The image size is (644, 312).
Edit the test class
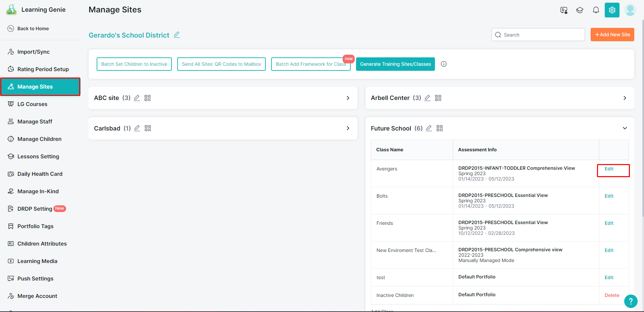point(609,277)
